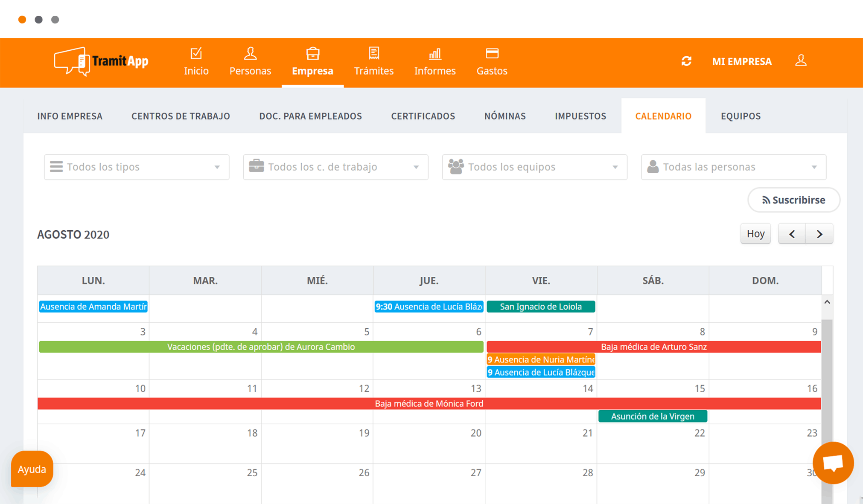Click day number 28
Viewport: 863px width, 504px height.
pos(588,472)
